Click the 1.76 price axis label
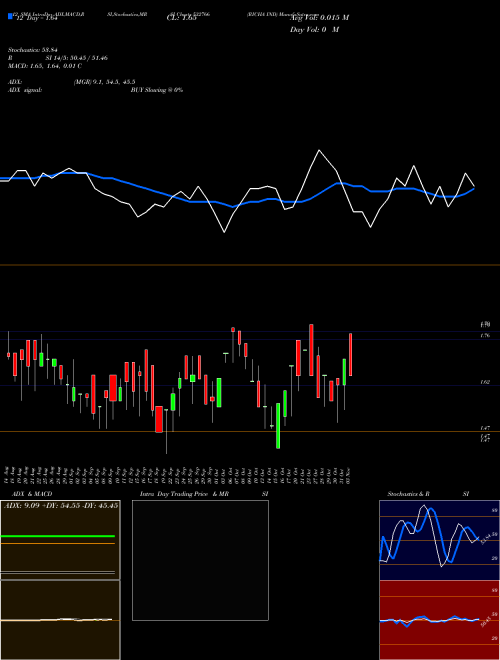 [x=485, y=335]
